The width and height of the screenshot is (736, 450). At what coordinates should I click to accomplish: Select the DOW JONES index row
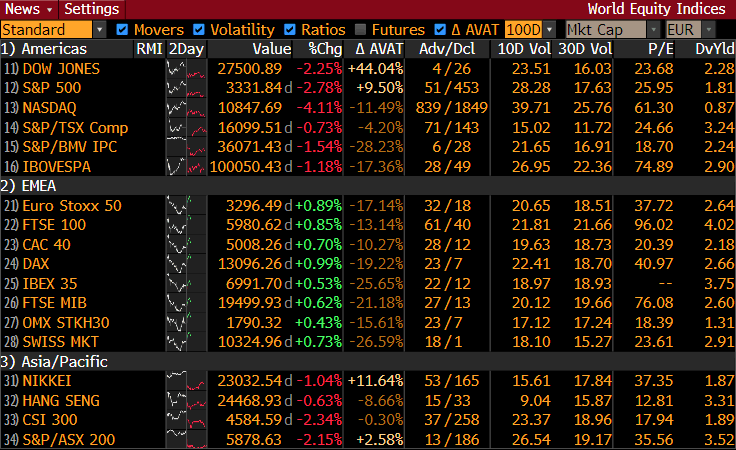[x=368, y=69]
